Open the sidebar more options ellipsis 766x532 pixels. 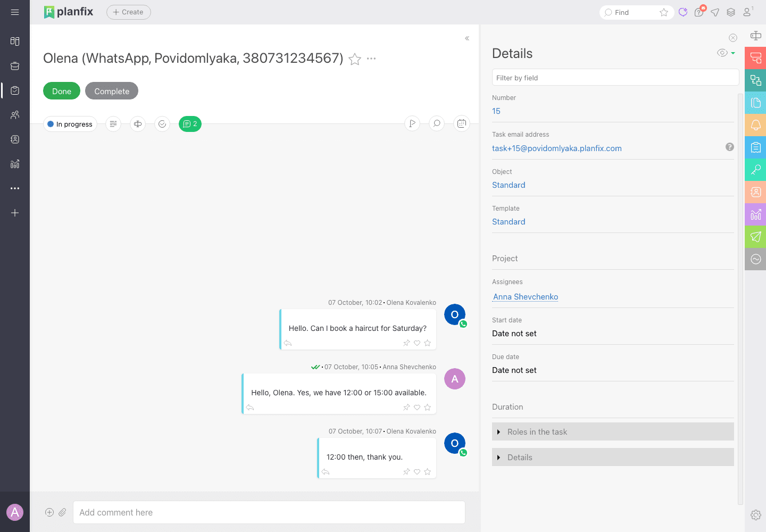pos(15,188)
